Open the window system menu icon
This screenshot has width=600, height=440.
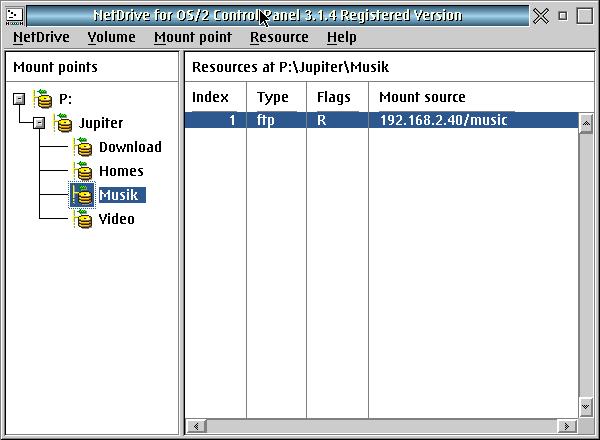tap(15, 16)
